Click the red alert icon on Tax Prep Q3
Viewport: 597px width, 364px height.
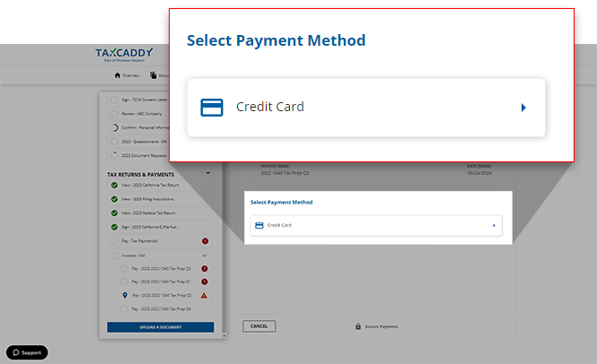204,268
